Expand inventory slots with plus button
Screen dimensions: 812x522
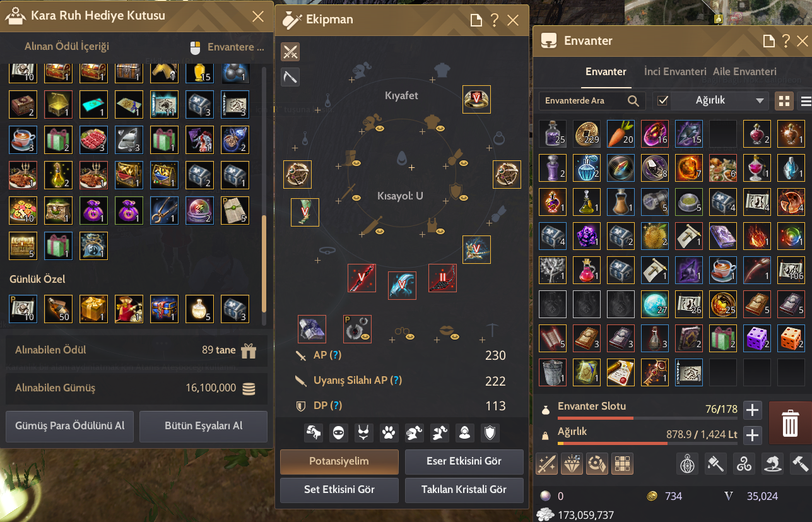tap(752, 410)
